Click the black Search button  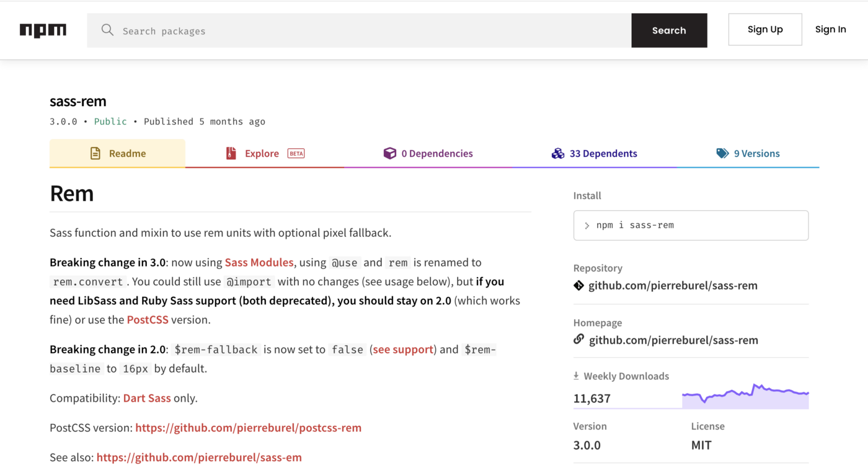669,30
